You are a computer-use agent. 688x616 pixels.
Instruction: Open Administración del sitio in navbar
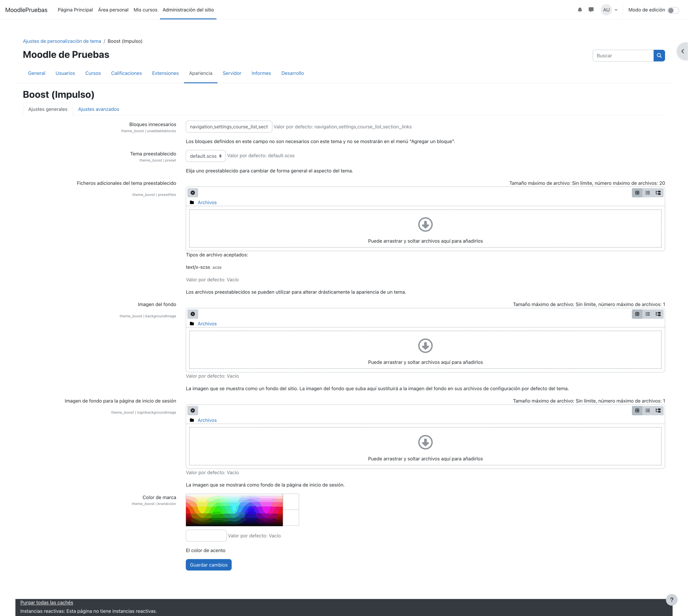coord(188,10)
